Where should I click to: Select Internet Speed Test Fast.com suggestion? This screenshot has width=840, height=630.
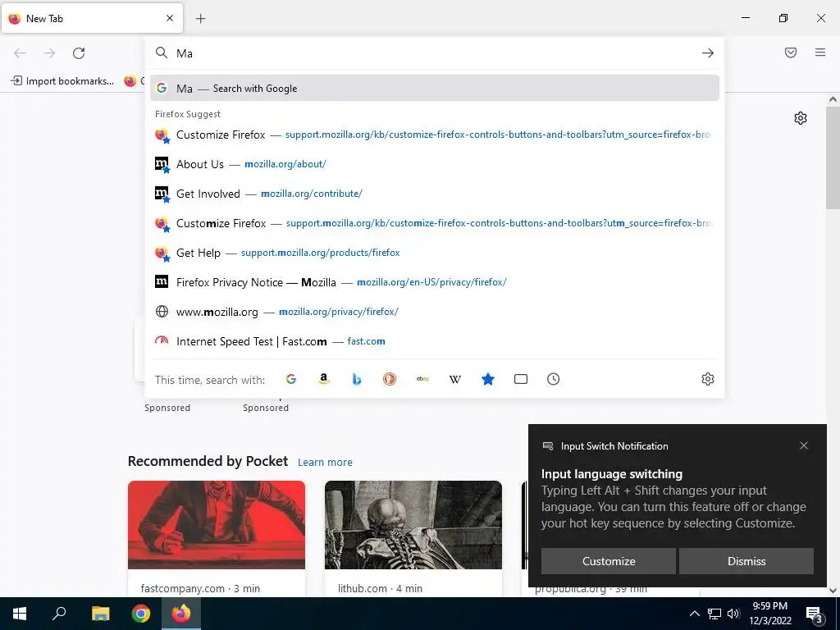pos(435,341)
